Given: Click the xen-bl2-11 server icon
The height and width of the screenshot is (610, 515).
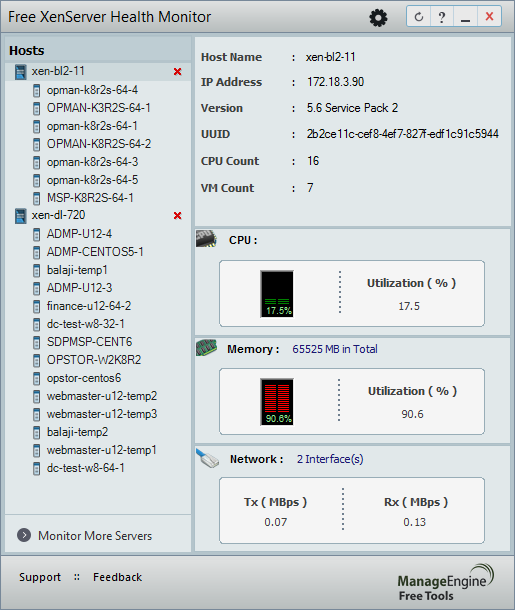Looking at the screenshot, I should [21, 72].
